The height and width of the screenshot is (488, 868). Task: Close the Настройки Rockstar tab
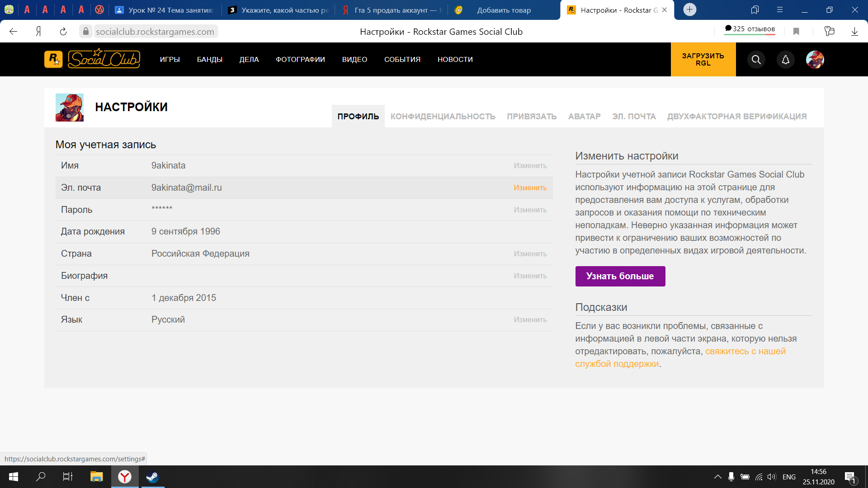[664, 9]
